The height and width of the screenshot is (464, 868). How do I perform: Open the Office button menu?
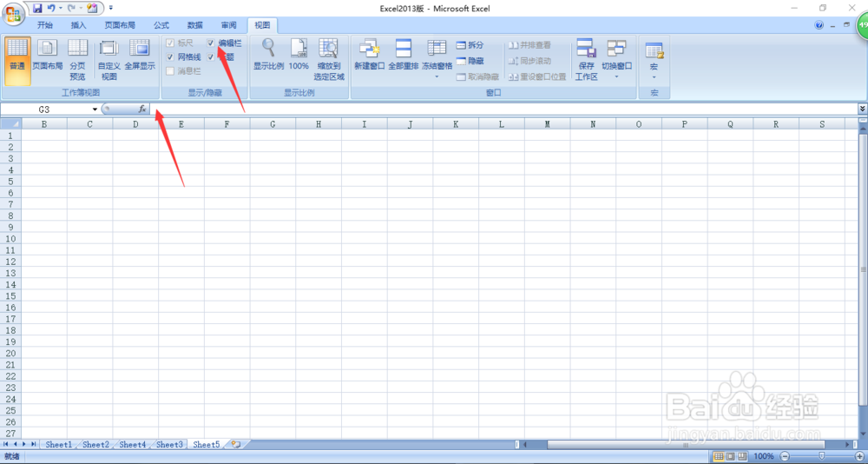point(13,13)
